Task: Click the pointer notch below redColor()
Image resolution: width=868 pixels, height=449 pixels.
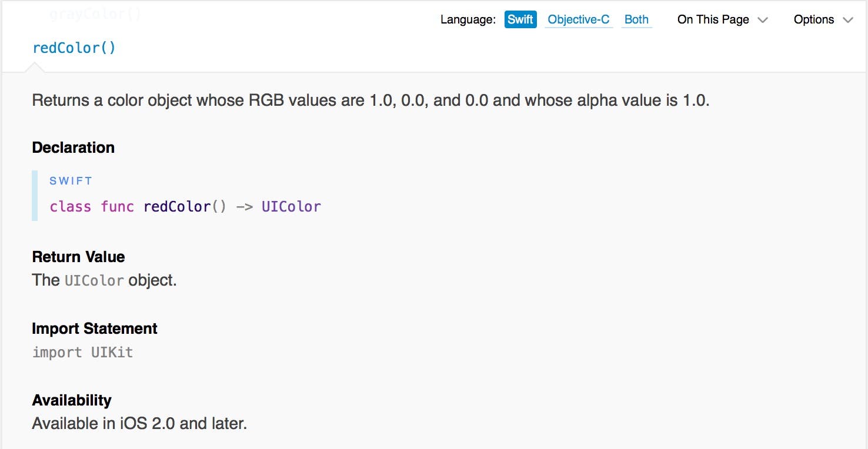Action: (x=35, y=68)
